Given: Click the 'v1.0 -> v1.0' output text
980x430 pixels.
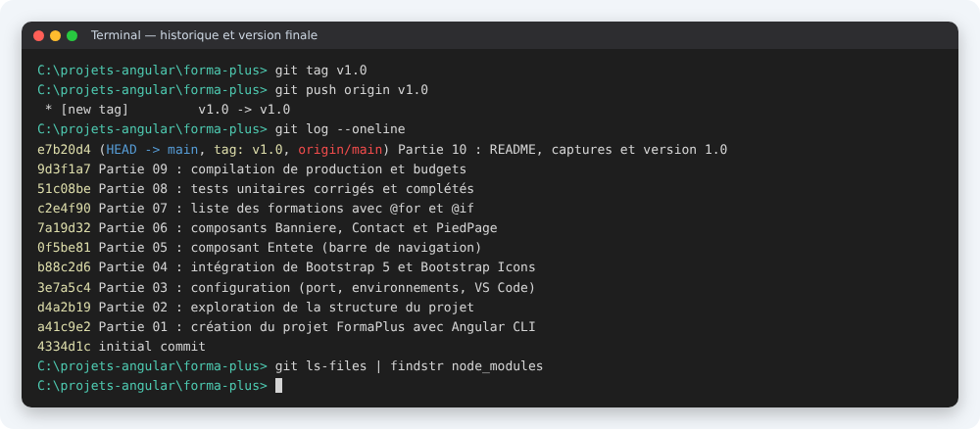Looking at the screenshot, I should coord(244,110).
